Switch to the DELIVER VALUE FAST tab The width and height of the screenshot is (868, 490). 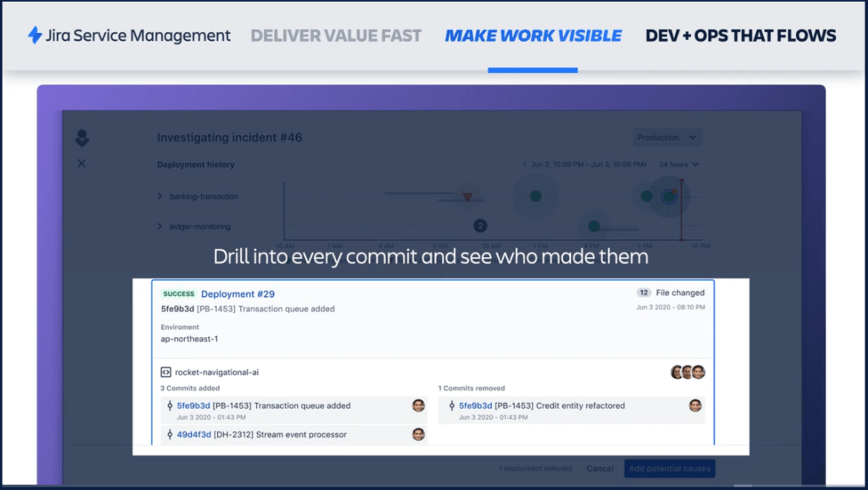click(336, 36)
